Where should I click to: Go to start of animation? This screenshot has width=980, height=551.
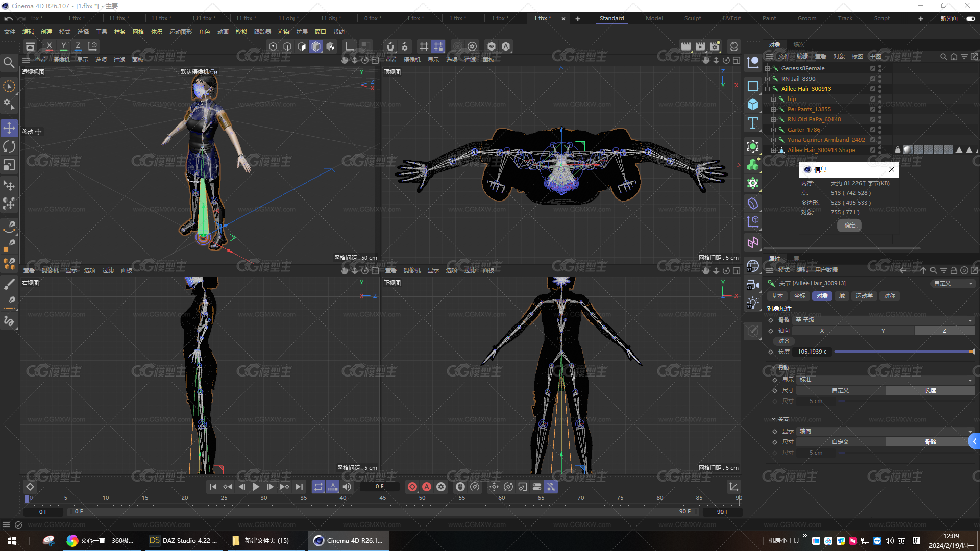(213, 487)
